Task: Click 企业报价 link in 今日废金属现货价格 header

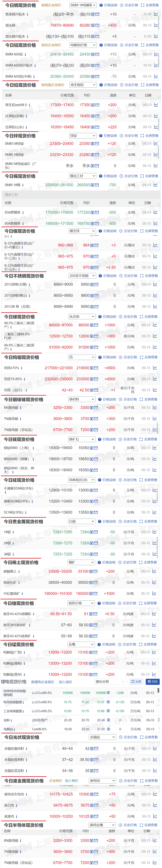Action: 56,781
